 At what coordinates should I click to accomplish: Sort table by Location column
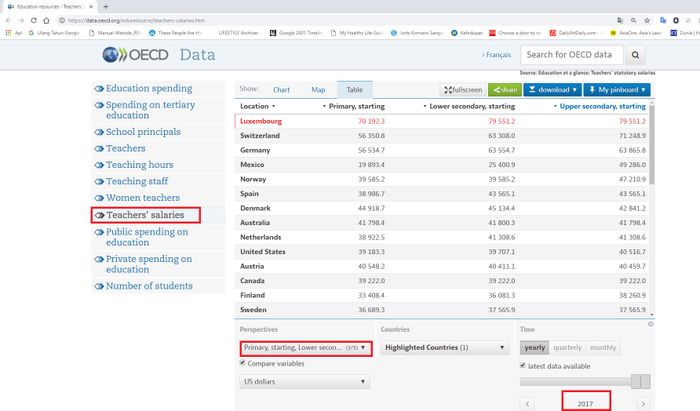258,106
